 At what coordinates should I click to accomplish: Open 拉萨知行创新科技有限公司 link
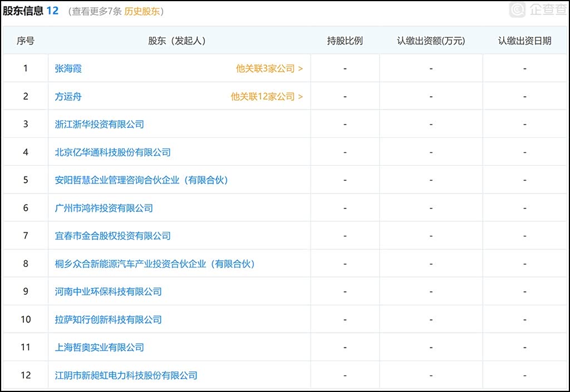(x=108, y=319)
